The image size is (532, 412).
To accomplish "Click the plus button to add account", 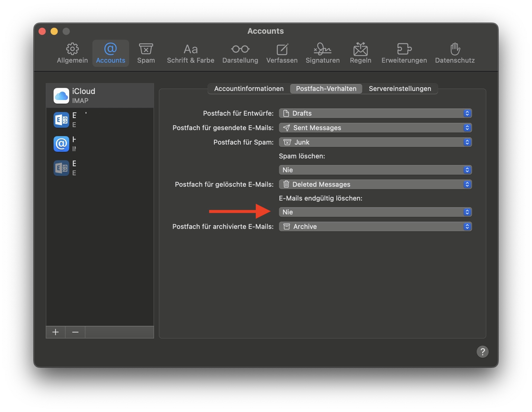I will (x=56, y=332).
